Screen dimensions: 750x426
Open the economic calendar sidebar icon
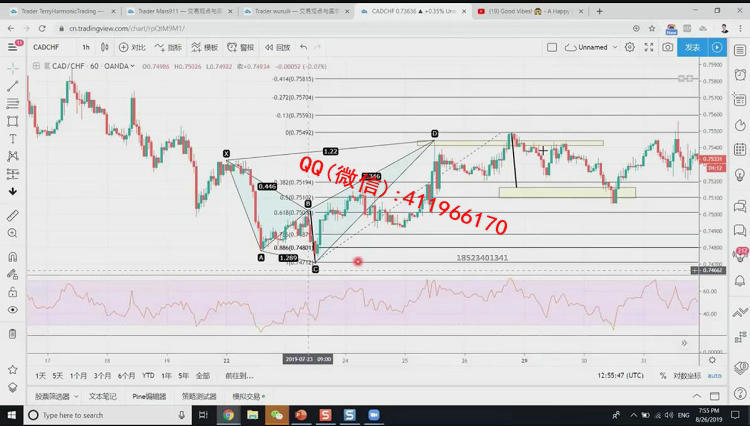click(x=740, y=150)
